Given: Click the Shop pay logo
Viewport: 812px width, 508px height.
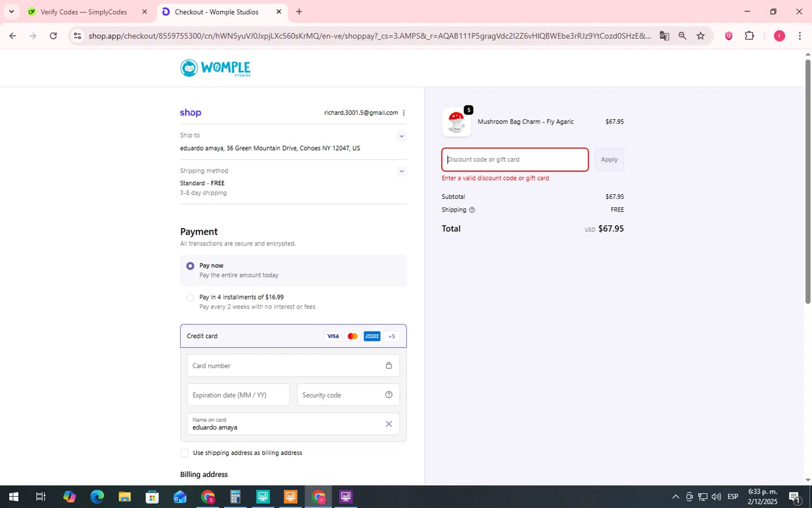Looking at the screenshot, I should click(x=191, y=113).
